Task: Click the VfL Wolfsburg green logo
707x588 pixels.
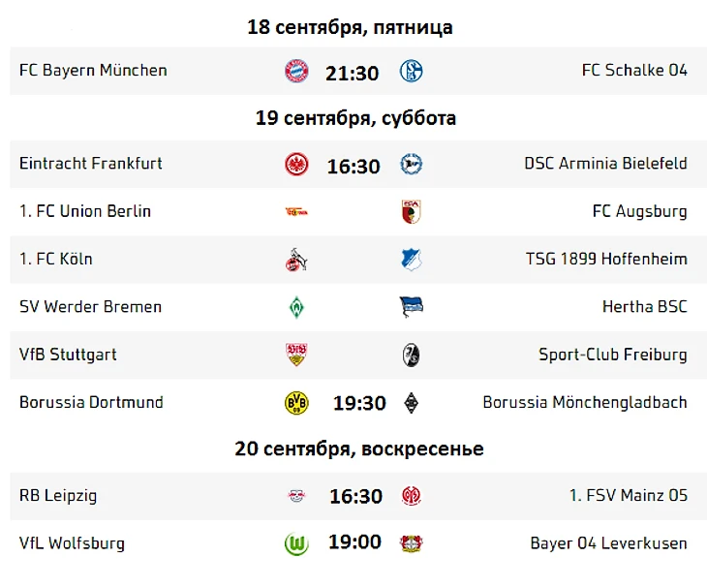Action: 296,543
